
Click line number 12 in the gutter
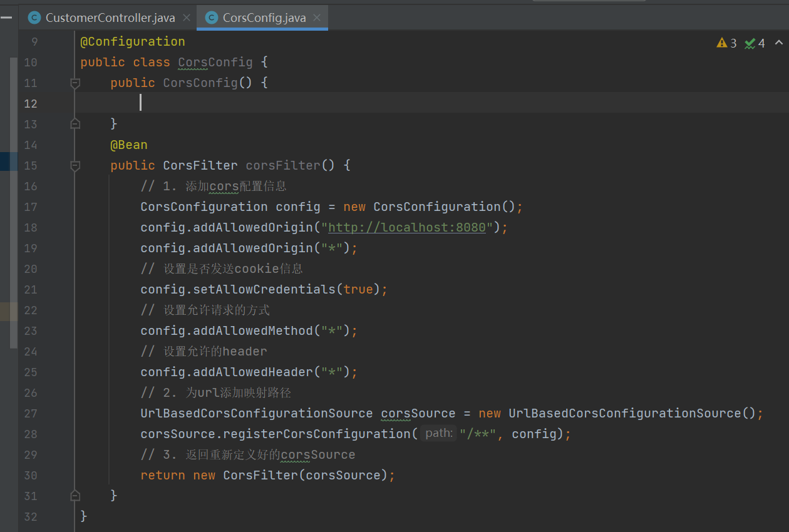31,104
